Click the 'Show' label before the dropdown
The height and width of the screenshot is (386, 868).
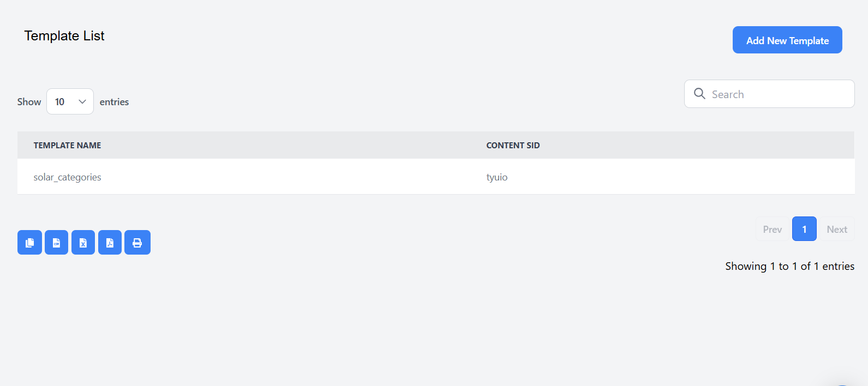(x=29, y=102)
